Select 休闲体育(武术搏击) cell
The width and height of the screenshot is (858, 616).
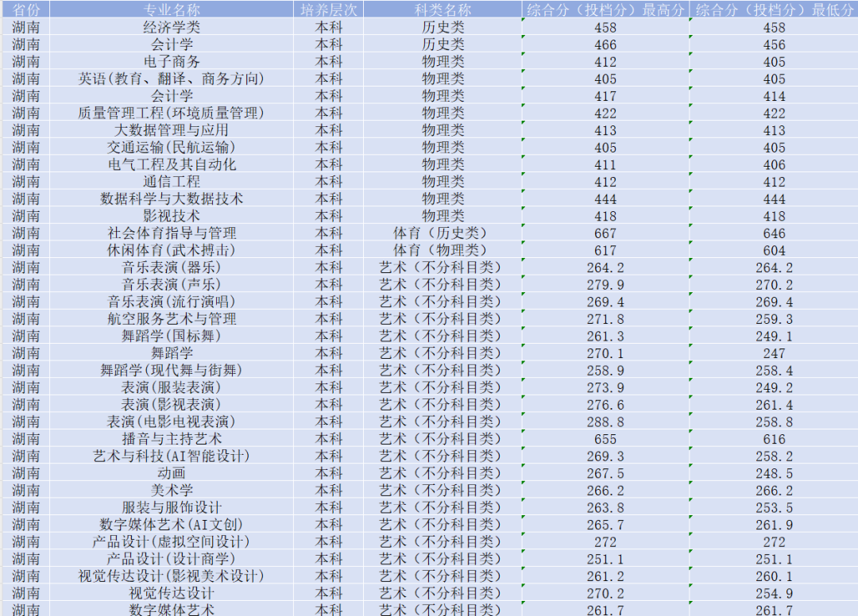click(x=172, y=250)
